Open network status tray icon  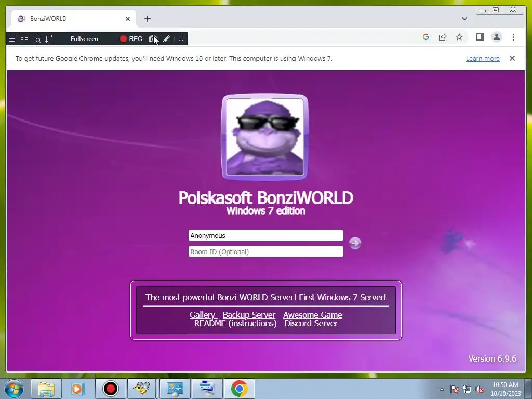(x=467, y=390)
